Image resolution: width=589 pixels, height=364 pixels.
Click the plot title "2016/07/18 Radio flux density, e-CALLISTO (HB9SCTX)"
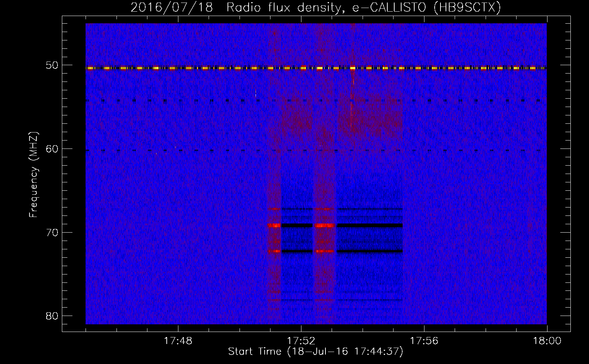[x=316, y=8]
